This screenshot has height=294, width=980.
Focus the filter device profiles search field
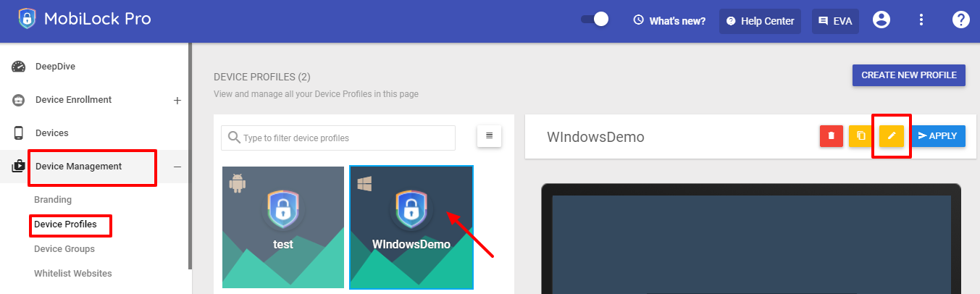point(338,138)
